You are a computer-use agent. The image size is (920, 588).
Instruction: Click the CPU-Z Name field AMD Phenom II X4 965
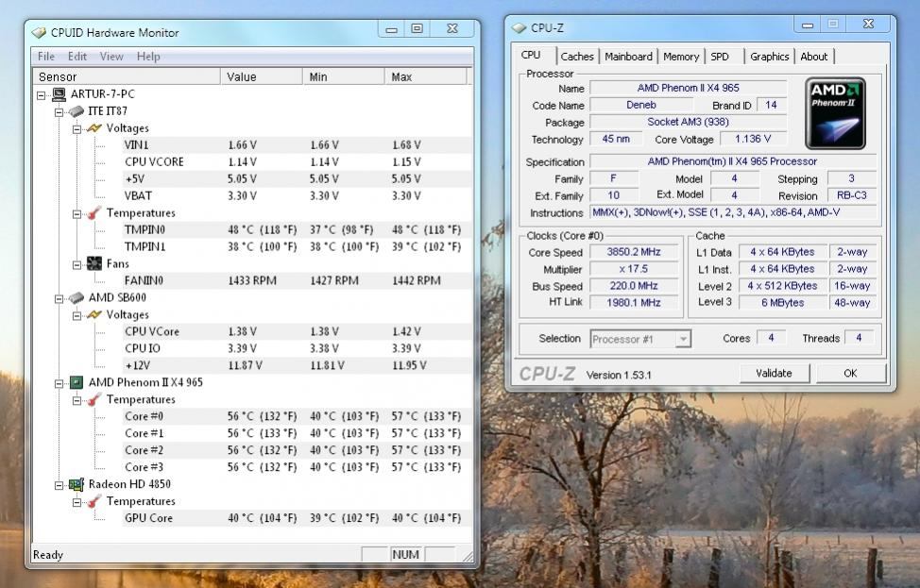688,88
